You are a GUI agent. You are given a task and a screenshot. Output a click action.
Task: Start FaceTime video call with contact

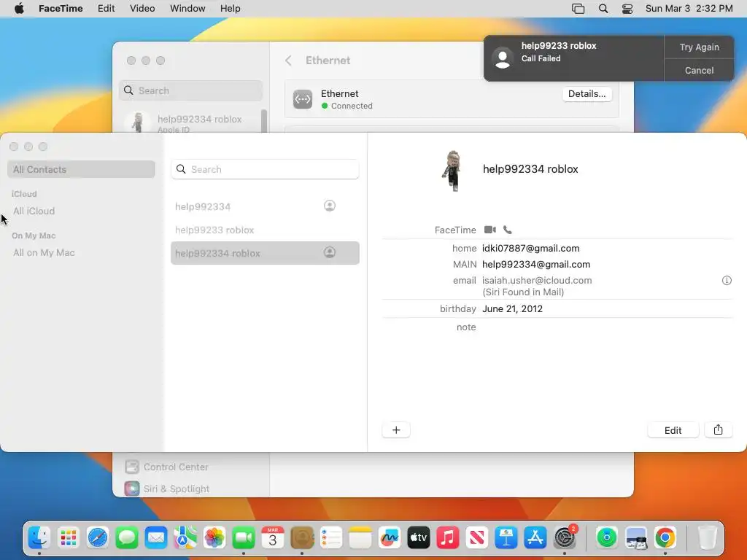[x=489, y=230]
